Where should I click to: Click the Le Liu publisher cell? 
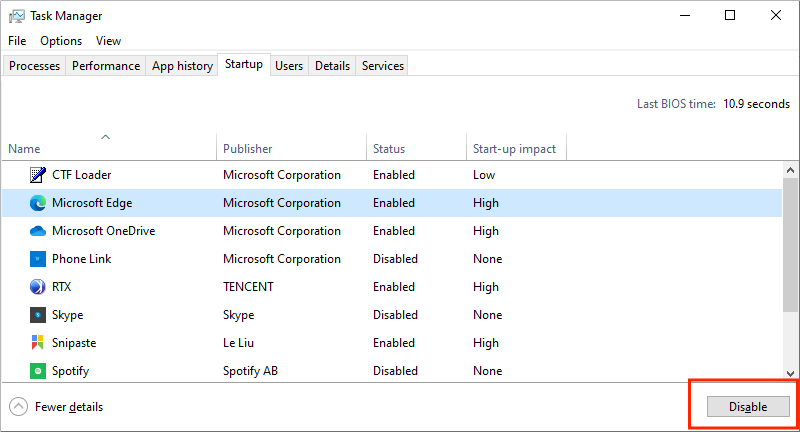click(238, 343)
